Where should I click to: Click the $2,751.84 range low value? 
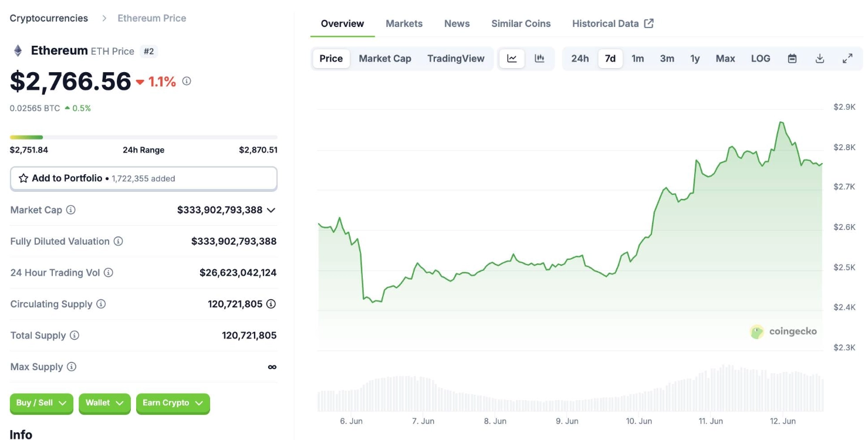coord(29,150)
